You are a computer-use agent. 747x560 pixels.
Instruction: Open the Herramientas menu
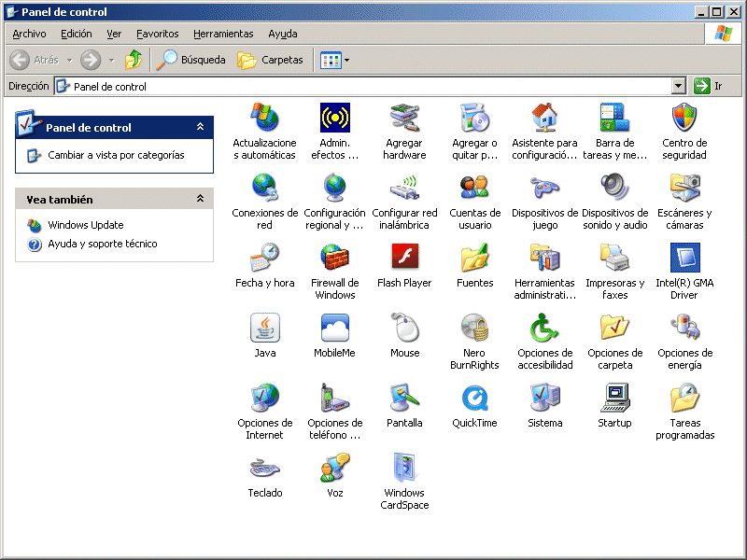[223, 34]
